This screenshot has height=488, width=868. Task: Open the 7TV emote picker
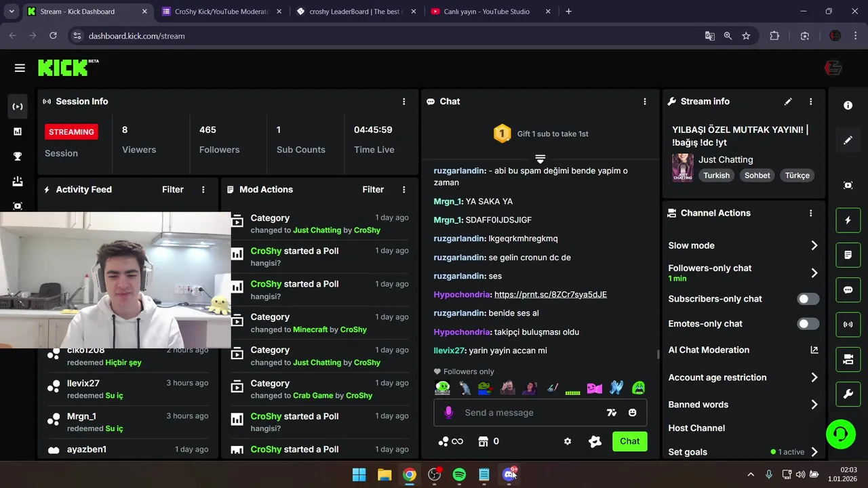[x=612, y=413]
